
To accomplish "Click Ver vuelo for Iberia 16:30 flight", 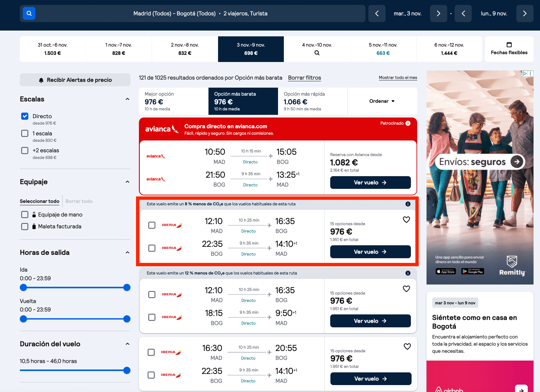I will [x=371, y=379].
